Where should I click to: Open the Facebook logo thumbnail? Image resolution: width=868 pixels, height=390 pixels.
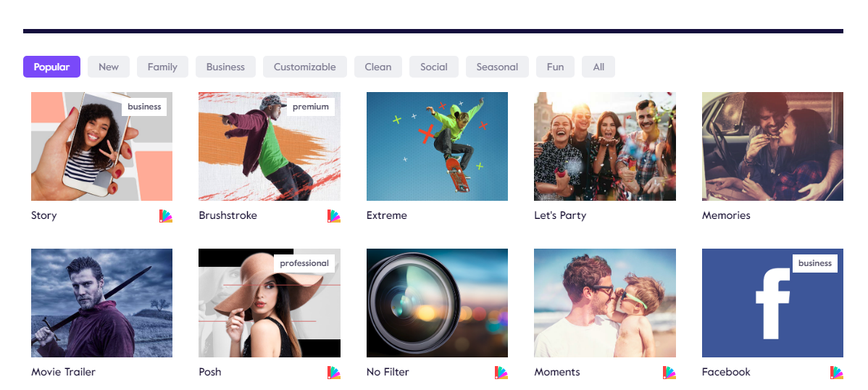coord(773,303)
